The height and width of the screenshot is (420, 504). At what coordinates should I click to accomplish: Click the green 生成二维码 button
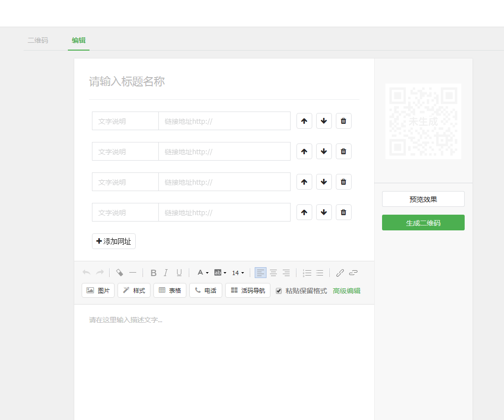(423, 223)
